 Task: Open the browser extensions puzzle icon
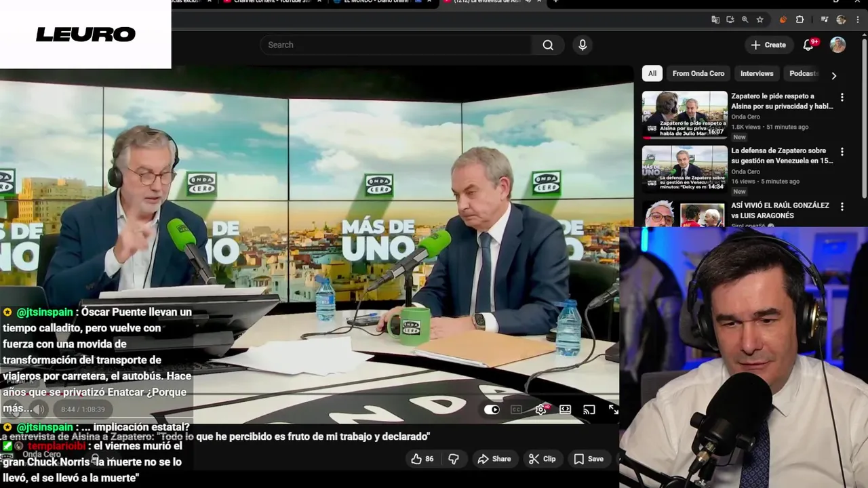pyautogui.click(x=800, y=20)
